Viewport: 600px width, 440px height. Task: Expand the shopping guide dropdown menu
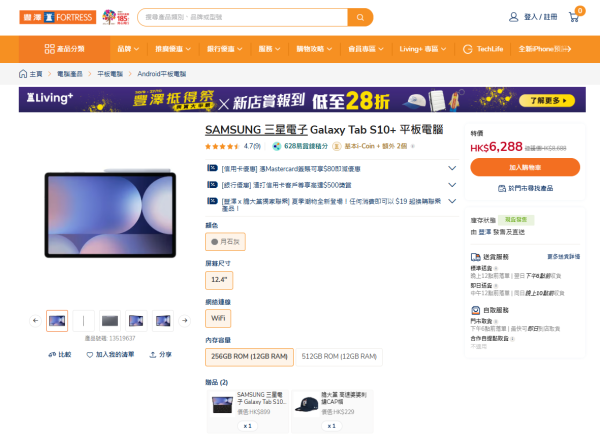tap(314, 49)
